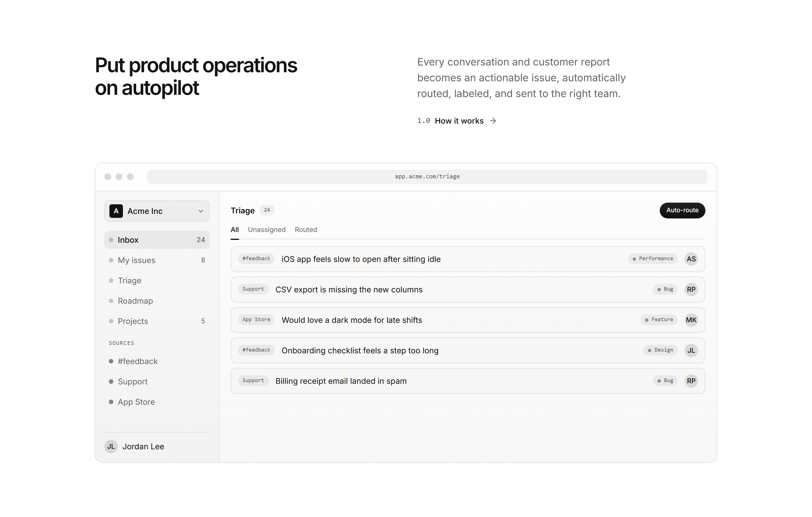Open Roadmap in the sidebar
Viewport: 812px width, 517px height.
click(x=157, y=301)
